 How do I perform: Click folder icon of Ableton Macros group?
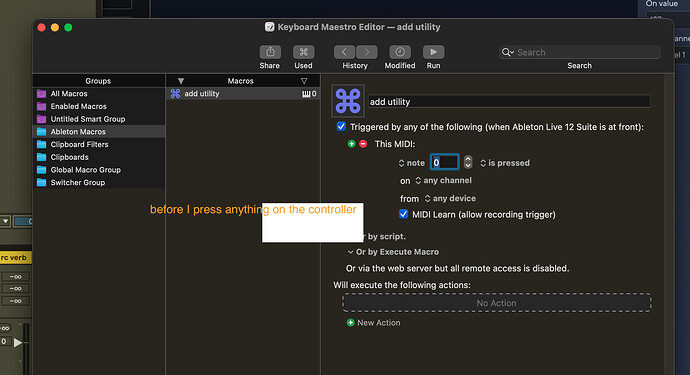pos(41,132)
